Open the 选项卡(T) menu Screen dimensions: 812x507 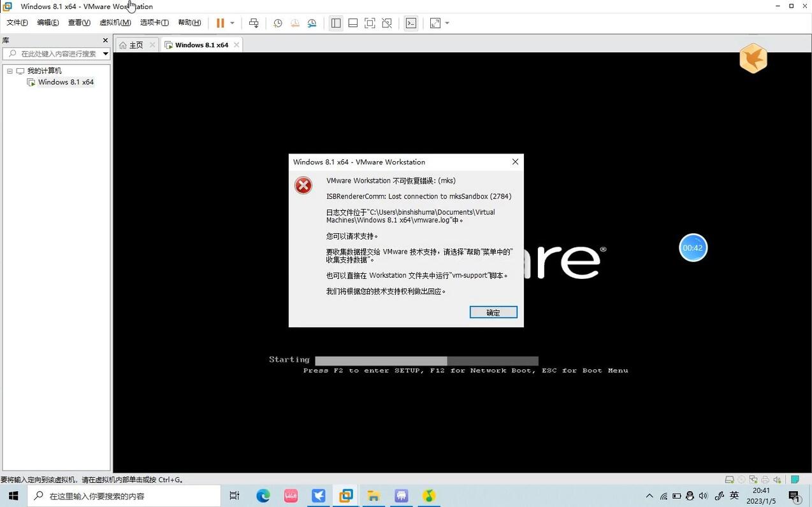(x=154, y=23)
